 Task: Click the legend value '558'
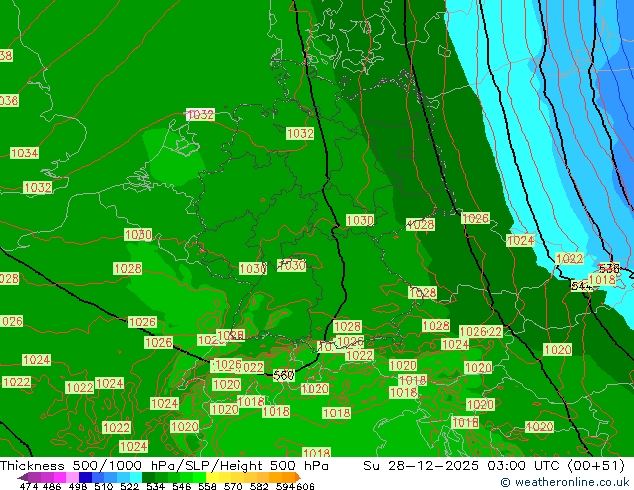[207, 486]
